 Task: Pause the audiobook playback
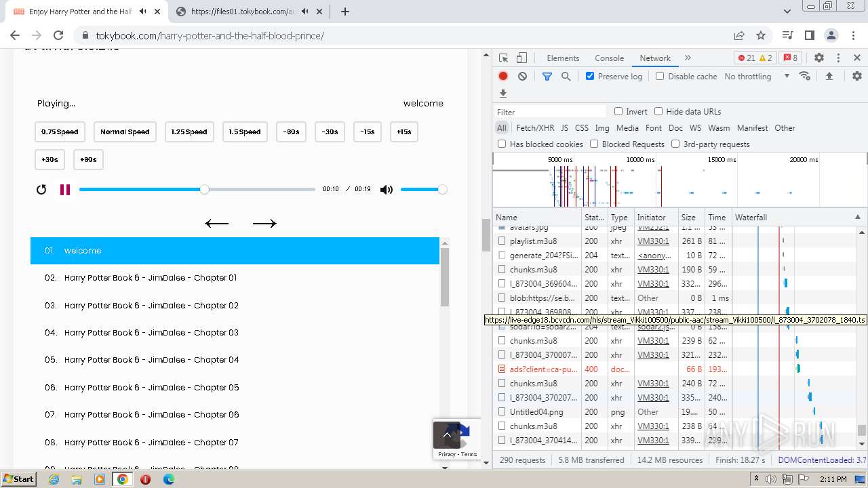pyautogui.click(x=65, y=190)
